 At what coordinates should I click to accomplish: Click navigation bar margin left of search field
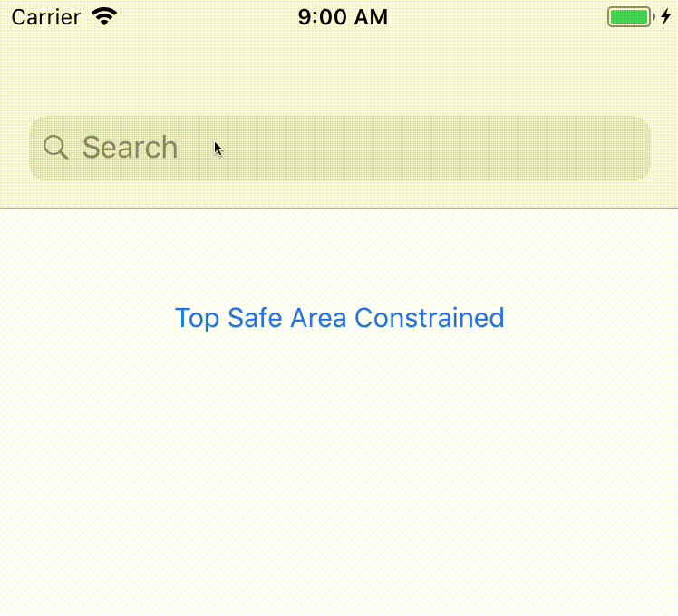tap(14, 148)
